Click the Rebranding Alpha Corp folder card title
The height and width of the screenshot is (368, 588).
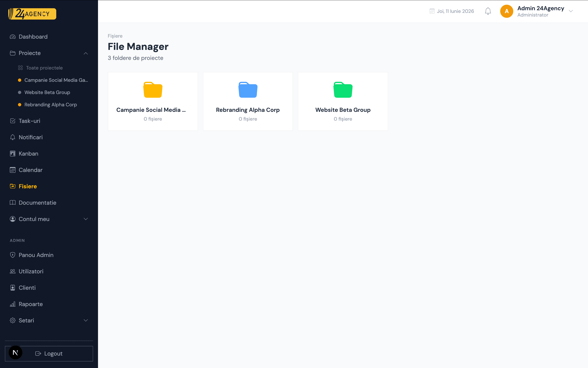click(248, 110)
